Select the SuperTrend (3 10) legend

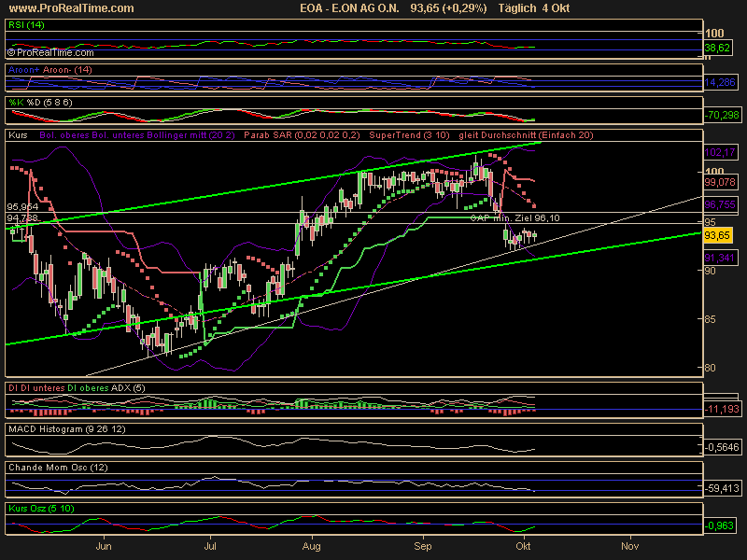tap(409, 135)
